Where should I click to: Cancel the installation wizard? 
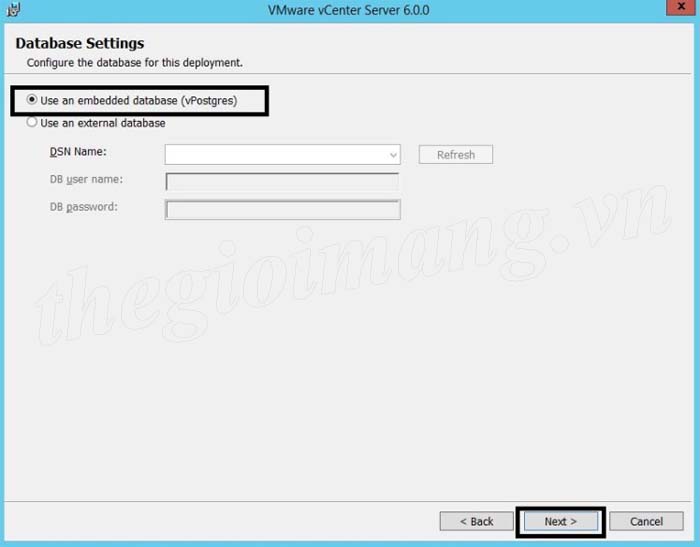coord(646,521)
